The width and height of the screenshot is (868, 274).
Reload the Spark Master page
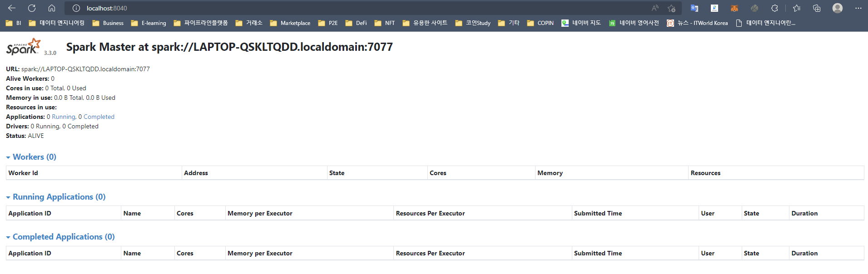32,8
